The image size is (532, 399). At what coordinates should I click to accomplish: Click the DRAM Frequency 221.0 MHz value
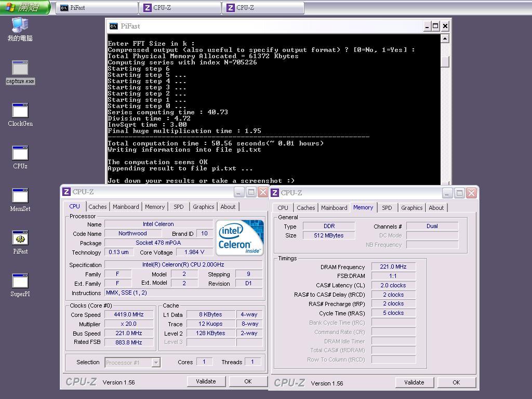(393, 267)
